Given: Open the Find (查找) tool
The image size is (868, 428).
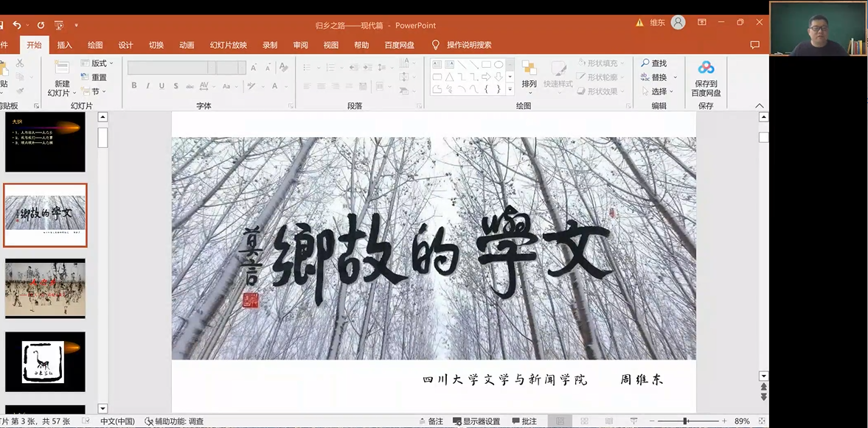Looking at the screenshot, I should pyautogui.click(x=653, y=63).
